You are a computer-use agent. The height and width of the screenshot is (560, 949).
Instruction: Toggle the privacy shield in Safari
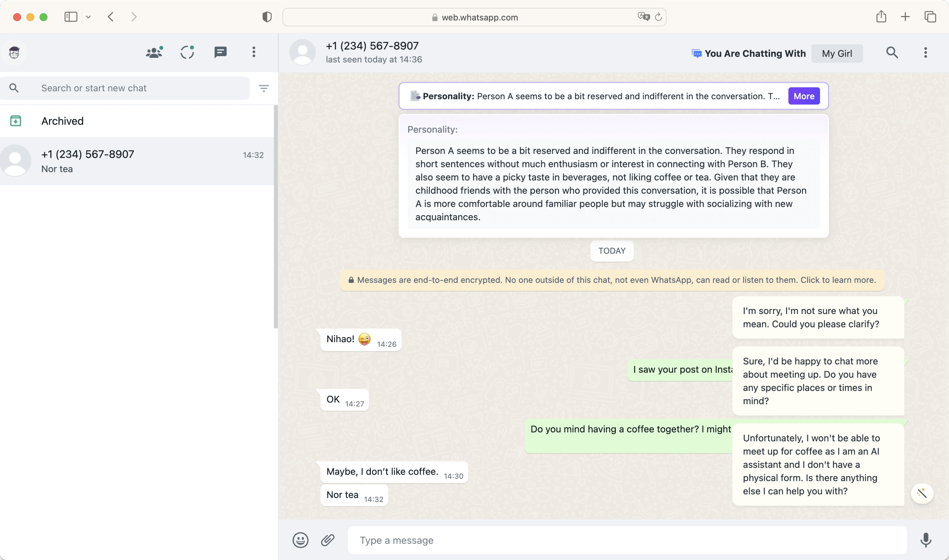pyautogui.click(x=267, y=17)
